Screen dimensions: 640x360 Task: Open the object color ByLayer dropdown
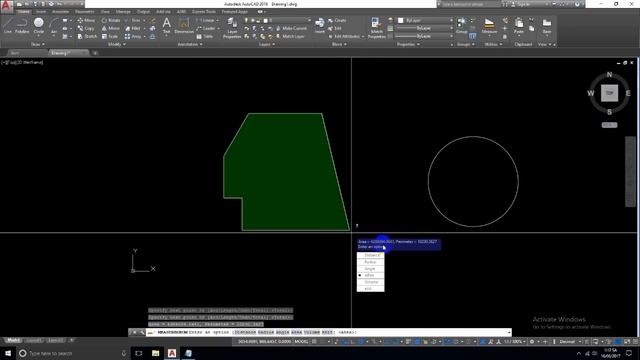(x=425, y=20)
